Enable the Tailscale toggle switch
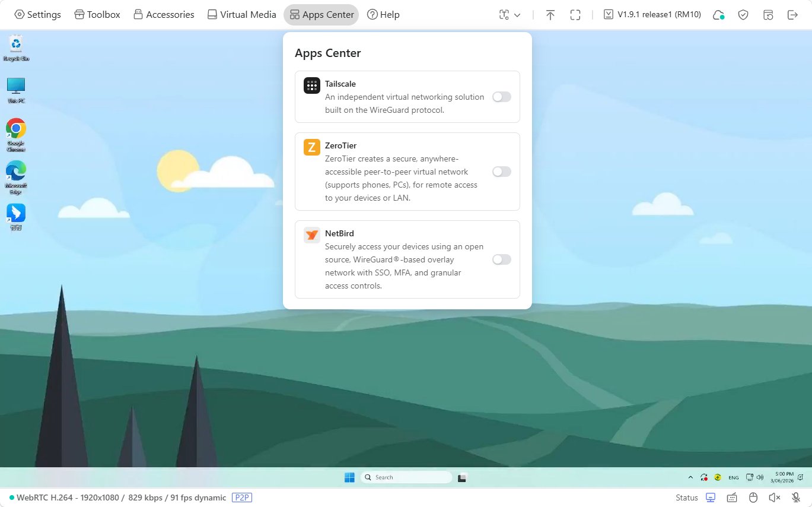Image resolution: width=812 pixels, height=507 pixels. coord(502,97)
